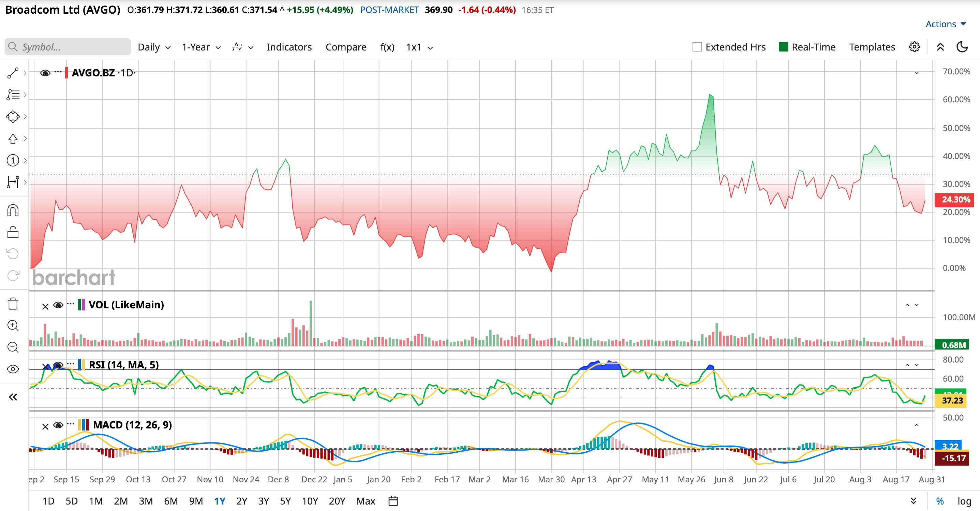Switch to the 5D time range

click(x=72, y=501)
